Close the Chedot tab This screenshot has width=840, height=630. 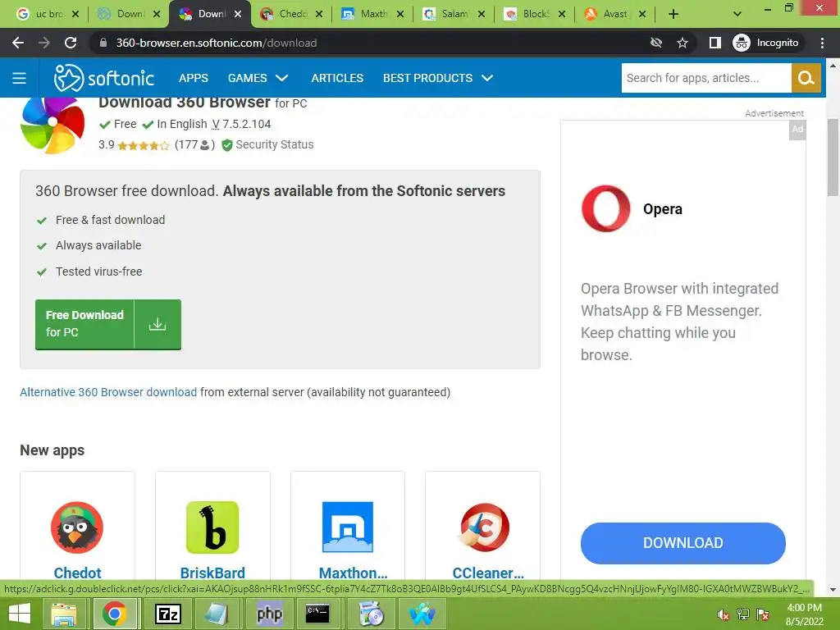319,14
